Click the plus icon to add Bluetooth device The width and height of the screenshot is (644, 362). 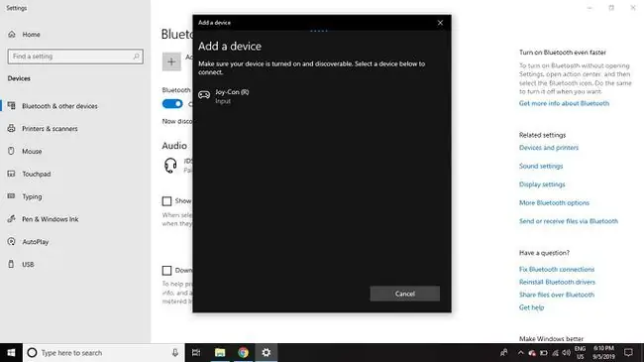pyautogui.click(x=171, y=61)
